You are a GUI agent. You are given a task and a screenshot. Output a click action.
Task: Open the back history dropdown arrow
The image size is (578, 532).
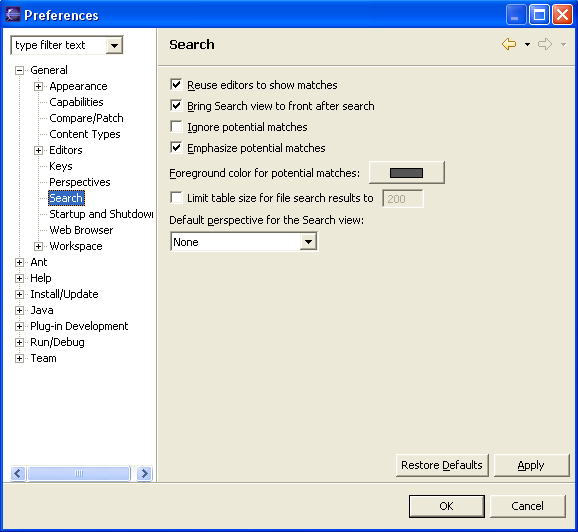(527, 45)
